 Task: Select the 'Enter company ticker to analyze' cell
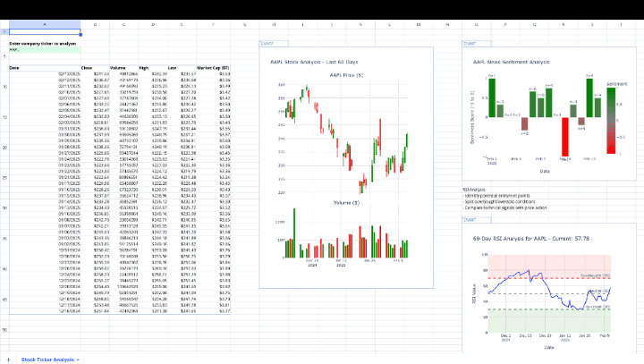pyautogui.click(x=43, y=44)
